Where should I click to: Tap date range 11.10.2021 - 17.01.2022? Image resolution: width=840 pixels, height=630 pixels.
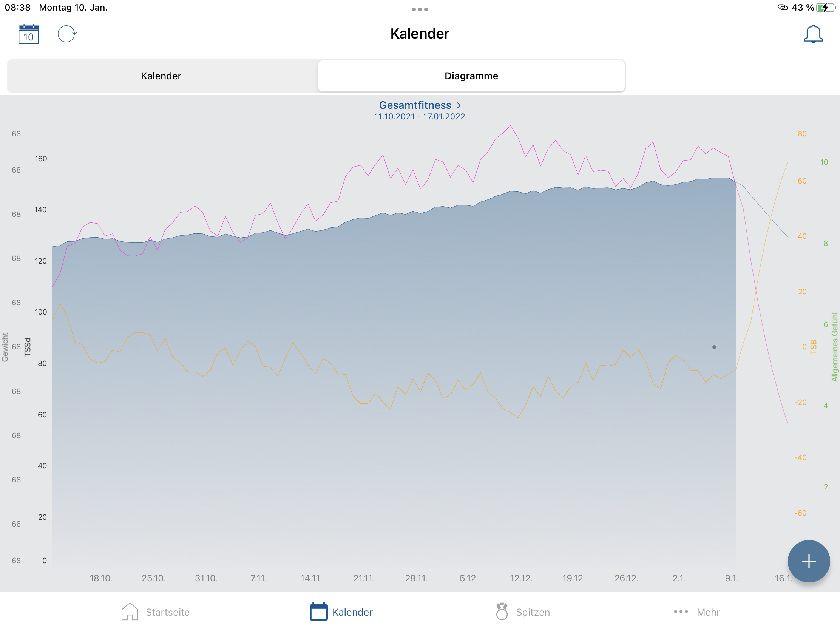coord(420,117)
